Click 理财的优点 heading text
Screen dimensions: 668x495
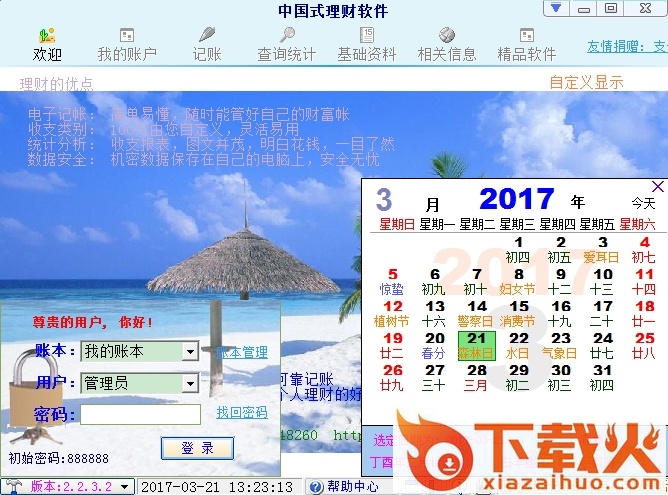56,84
